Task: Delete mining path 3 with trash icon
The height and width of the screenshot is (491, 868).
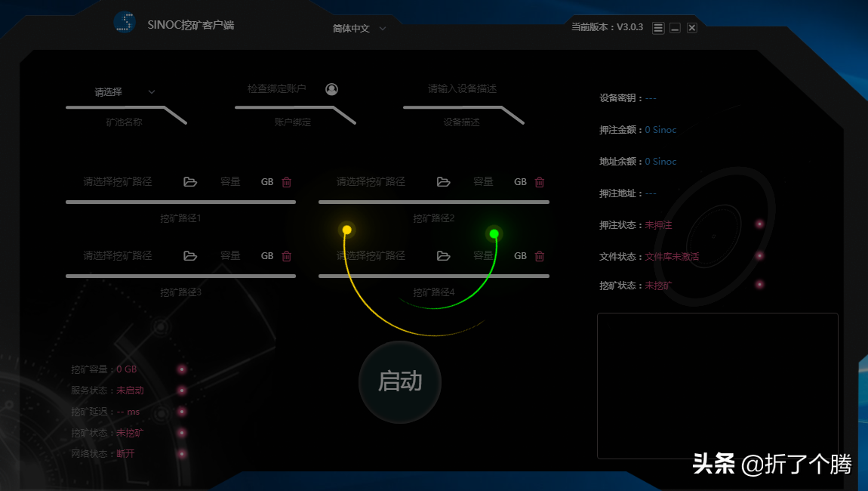Action: [x=286, y=255]
